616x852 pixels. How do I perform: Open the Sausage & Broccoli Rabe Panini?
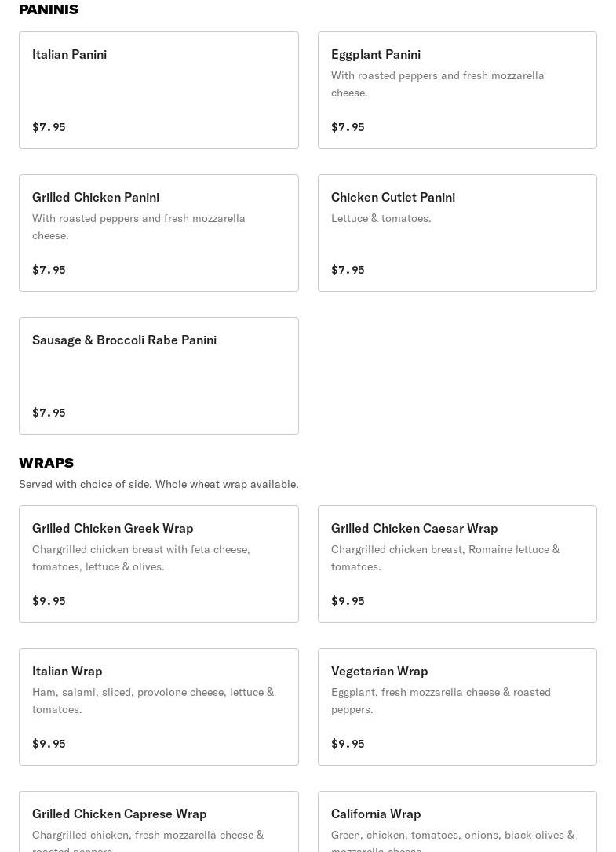(x=125, y=340)
